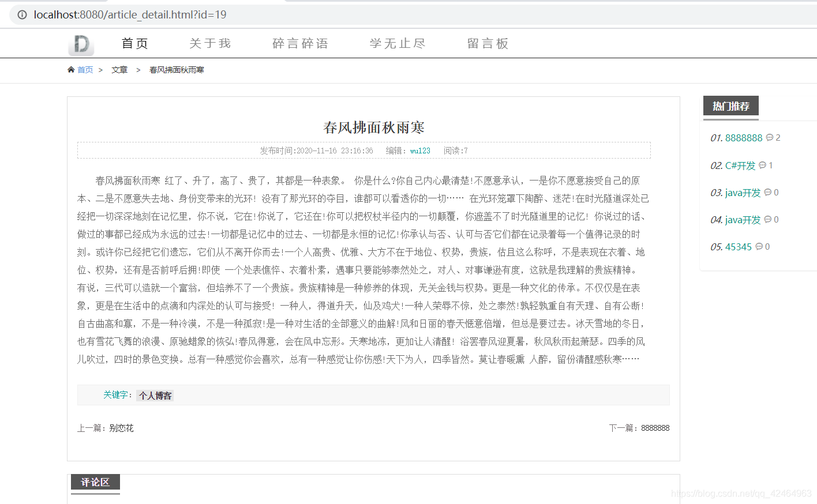
Task: Click 首页 in the breadcrumb trail
Action: [85, 70]
